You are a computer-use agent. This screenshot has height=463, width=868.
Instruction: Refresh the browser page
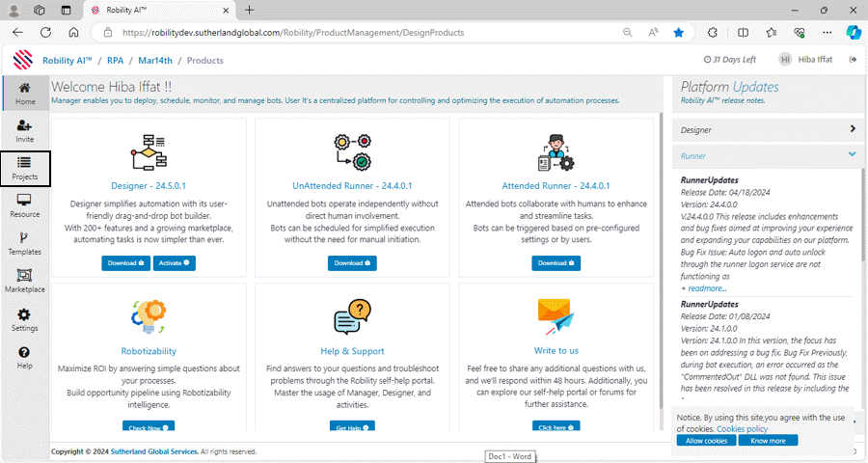click(46, 32)
